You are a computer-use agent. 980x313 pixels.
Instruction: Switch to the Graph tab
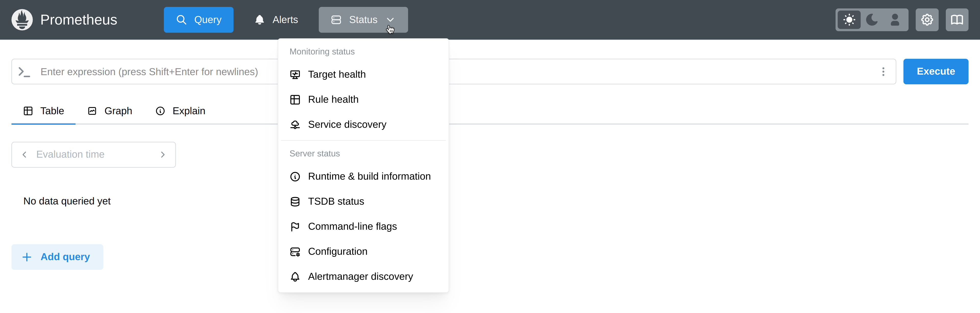pos(110,111)
